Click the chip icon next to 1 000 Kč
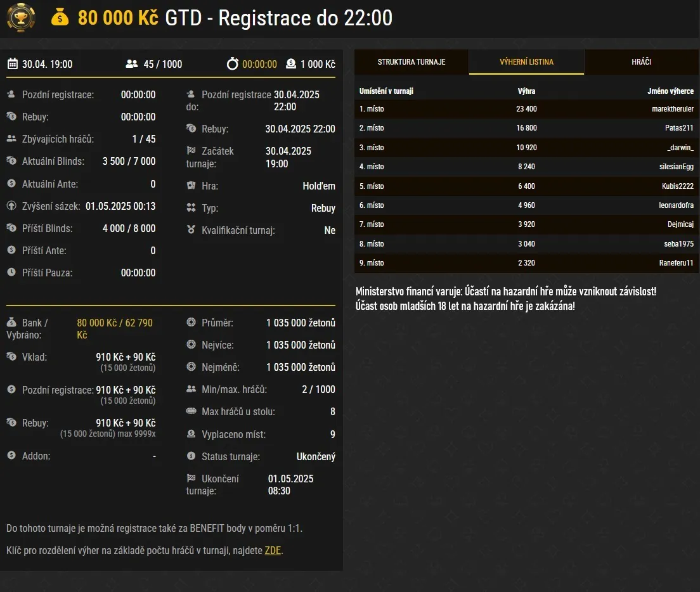Image resolution: width=700 pixels, height=592 pixels. [x=290, y=63]
